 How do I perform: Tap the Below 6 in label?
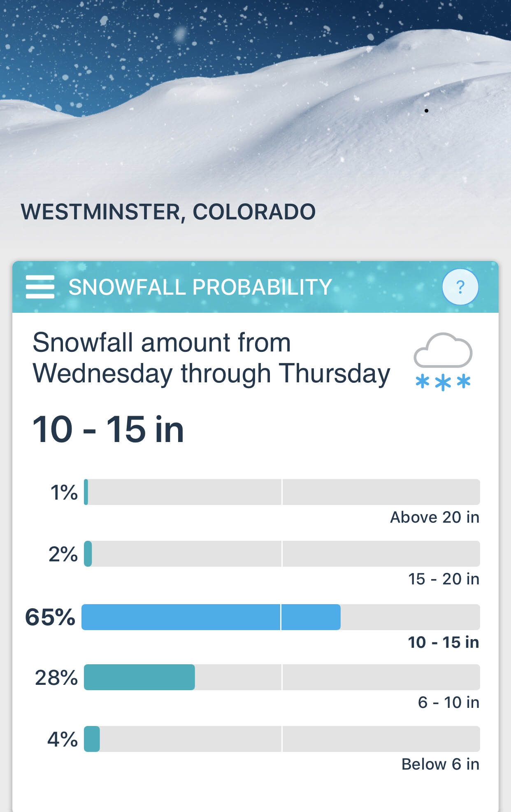coord(440,764)
